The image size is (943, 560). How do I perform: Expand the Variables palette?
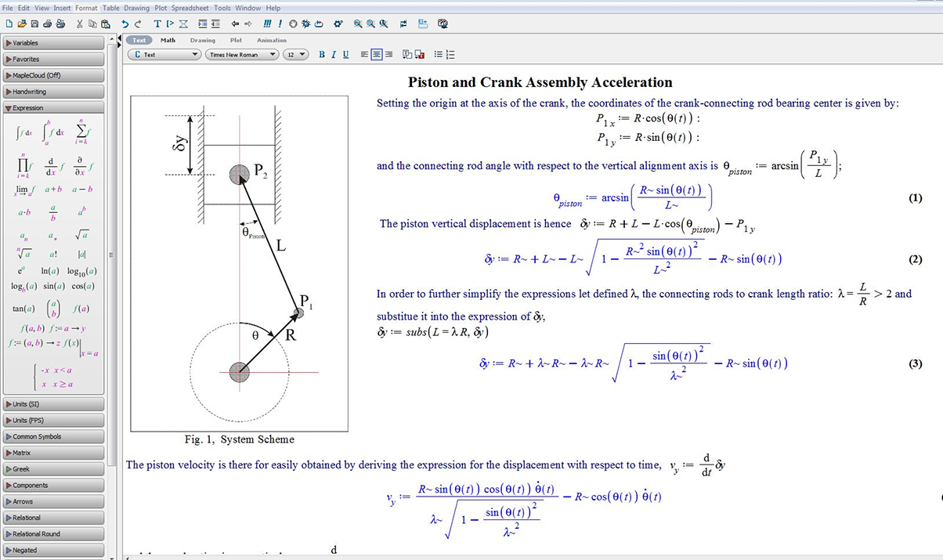pyautogui.click(x=53, y=43)
